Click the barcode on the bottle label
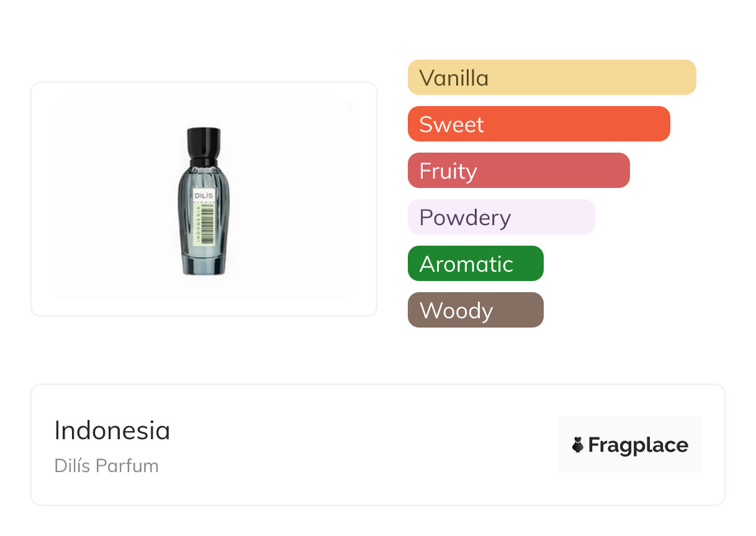Viewport: 756px width, 536px height. [x=208, y=223]
